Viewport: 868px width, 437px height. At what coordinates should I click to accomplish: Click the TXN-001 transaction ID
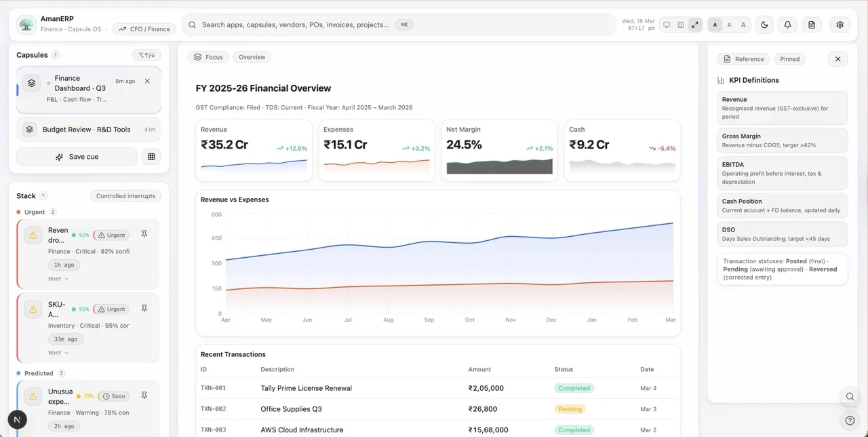click(214, 388)
